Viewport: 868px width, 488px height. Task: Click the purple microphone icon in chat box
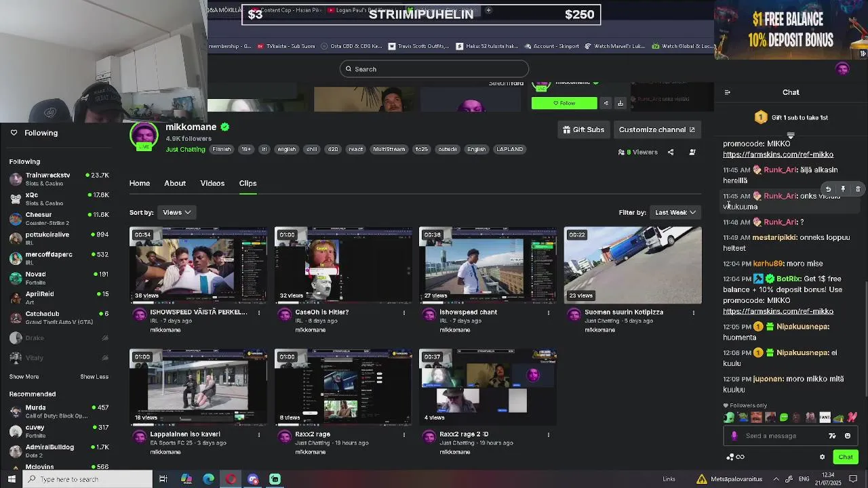coord(734,436)
